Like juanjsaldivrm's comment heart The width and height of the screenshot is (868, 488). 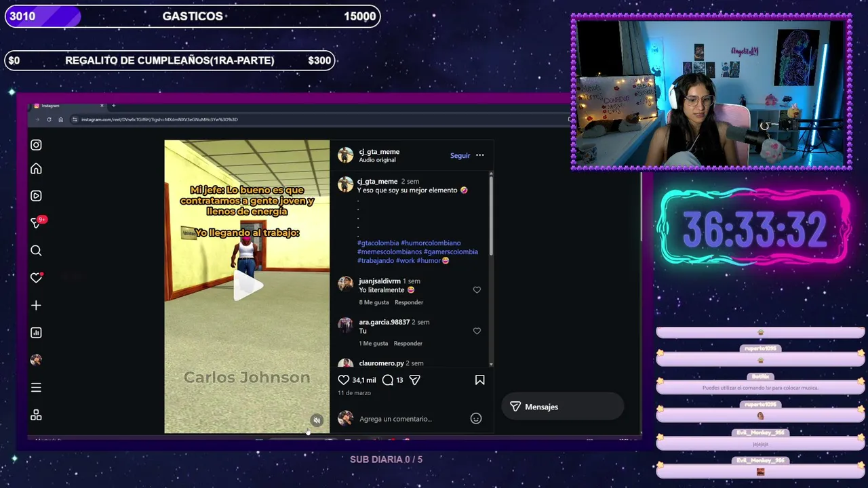477,290
